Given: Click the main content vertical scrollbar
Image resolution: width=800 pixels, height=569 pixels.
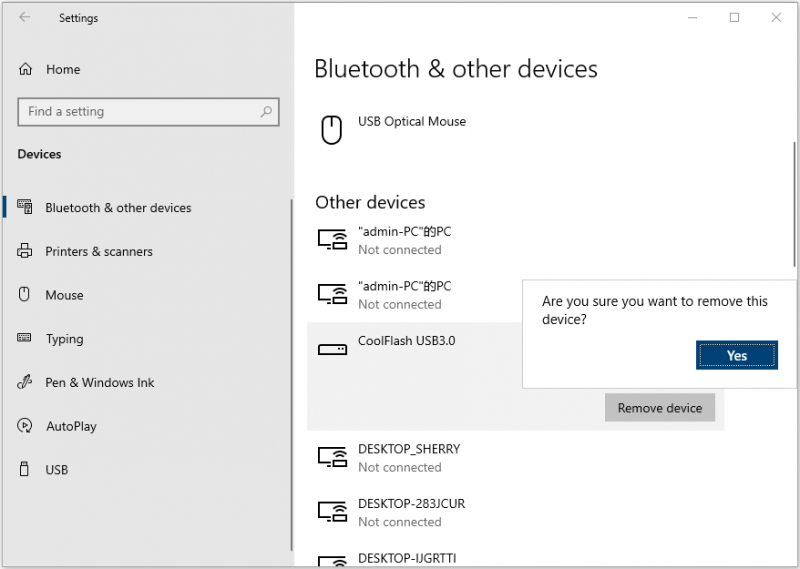Looking at the screenshot, I should pos(794,204).
